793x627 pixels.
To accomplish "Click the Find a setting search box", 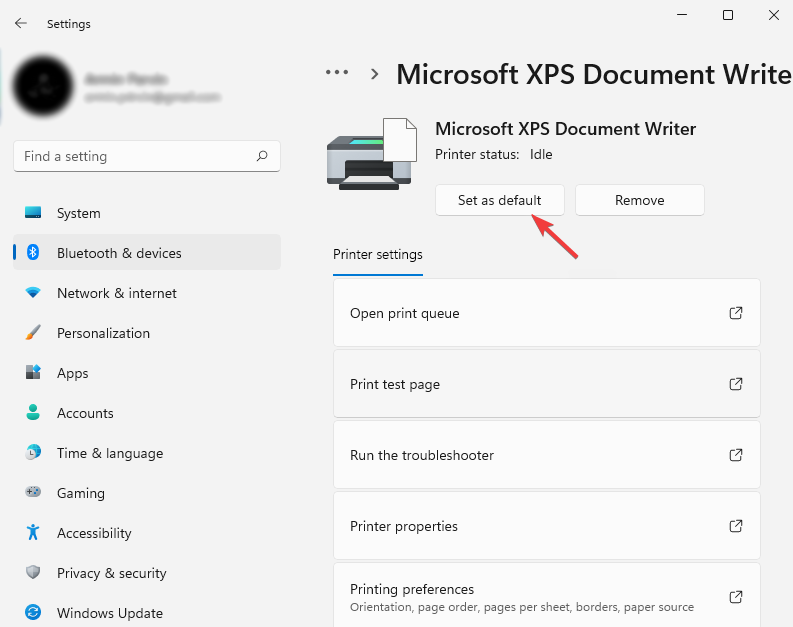I will (x=147, y=156).
